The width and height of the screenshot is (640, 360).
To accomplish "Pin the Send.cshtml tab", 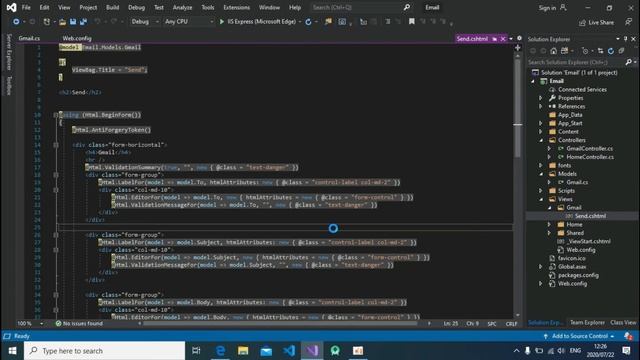I will click(x=495, y=39).
